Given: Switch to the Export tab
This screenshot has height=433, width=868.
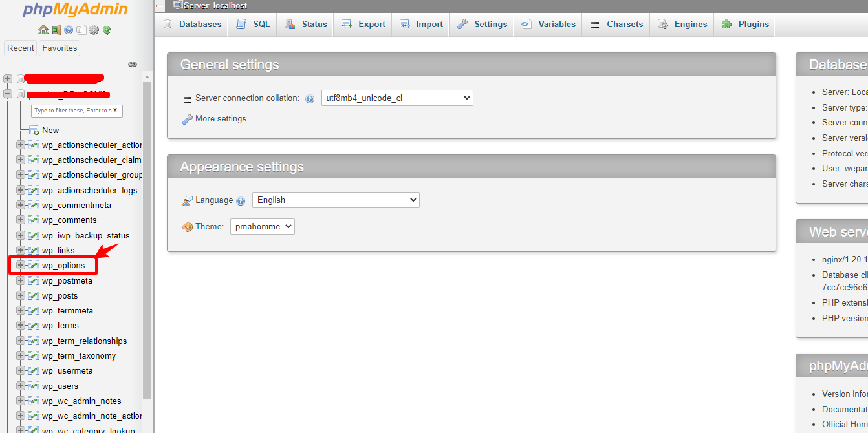Looking at the screenshot, I should point(363,24).
